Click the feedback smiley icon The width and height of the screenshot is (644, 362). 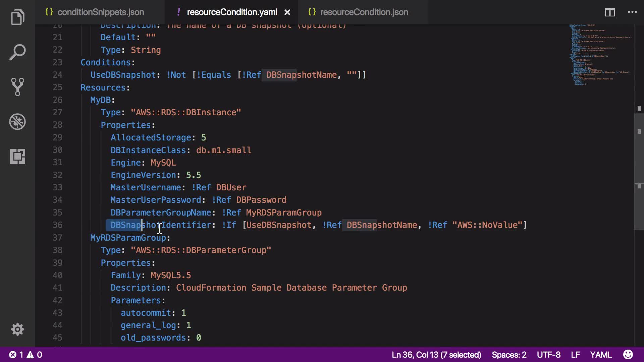[x=628, y=355]
